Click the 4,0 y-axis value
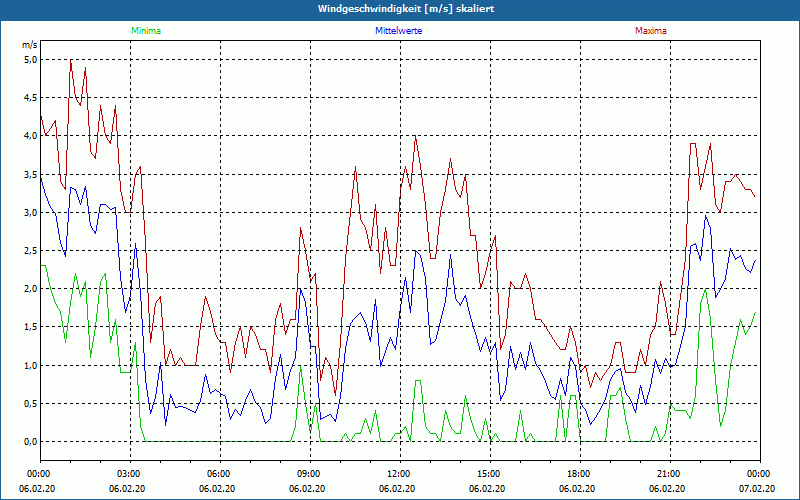The height and width of the screenshot is (500, 800). (x=31, y=136)
